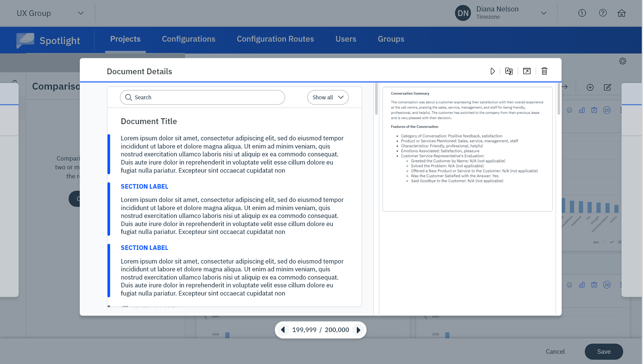Open the Groups tab
The image size is (643, 364).
[391, 39]
